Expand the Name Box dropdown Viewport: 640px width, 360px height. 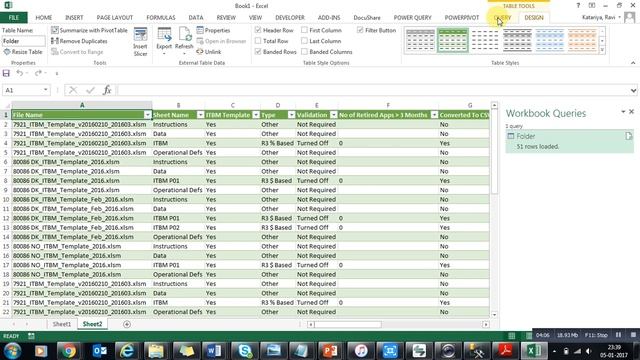point(45,90)
